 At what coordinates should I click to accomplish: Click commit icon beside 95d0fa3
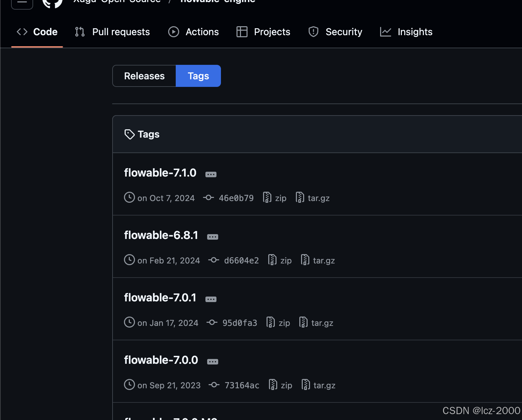212,322
